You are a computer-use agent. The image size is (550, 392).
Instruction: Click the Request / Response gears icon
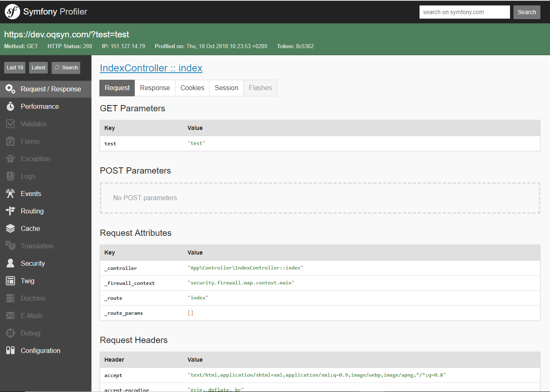coord(10,89)
